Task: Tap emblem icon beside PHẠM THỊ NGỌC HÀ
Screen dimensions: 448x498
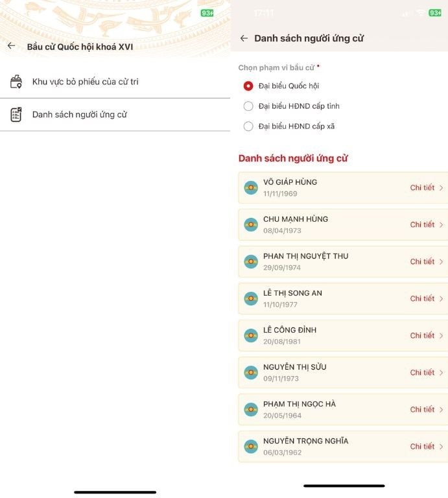Action: pyautogui.click(x=251, y=410)
